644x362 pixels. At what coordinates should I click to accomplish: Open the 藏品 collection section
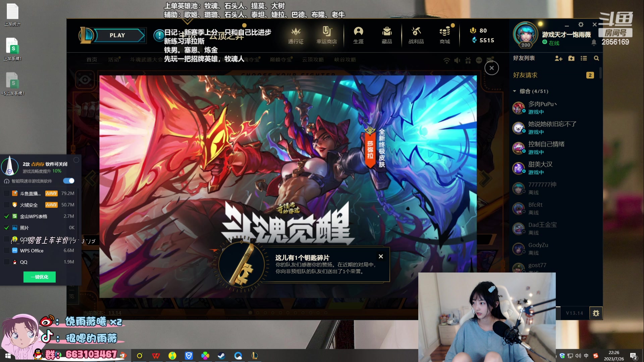click(x=387, y=36)
